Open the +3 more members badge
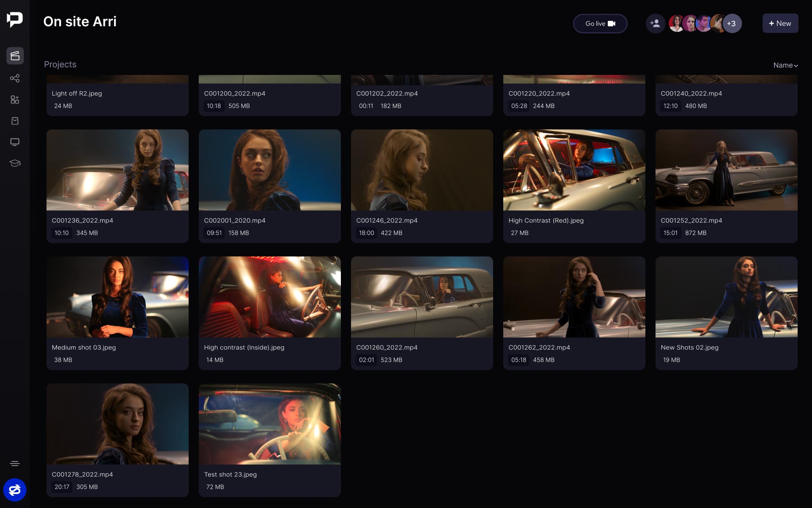This screenshot has height=508, width=812. [732, 23]
